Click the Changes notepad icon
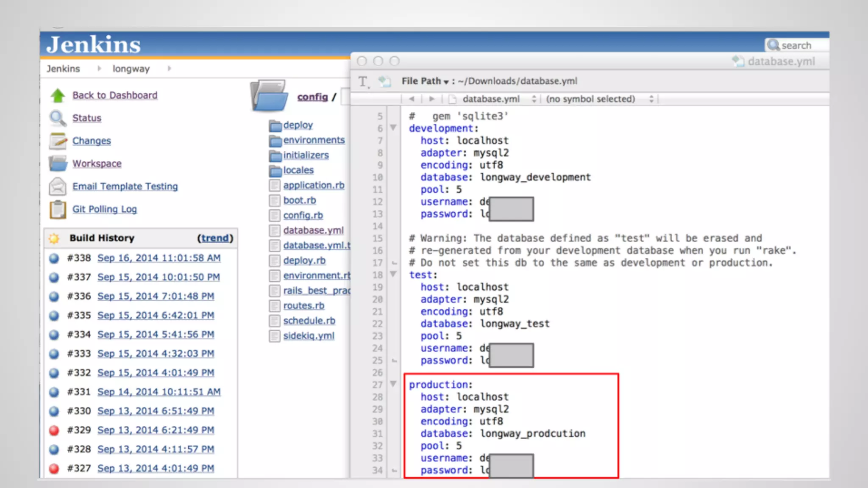Screen dimensions: 868x488 (58, 141)
